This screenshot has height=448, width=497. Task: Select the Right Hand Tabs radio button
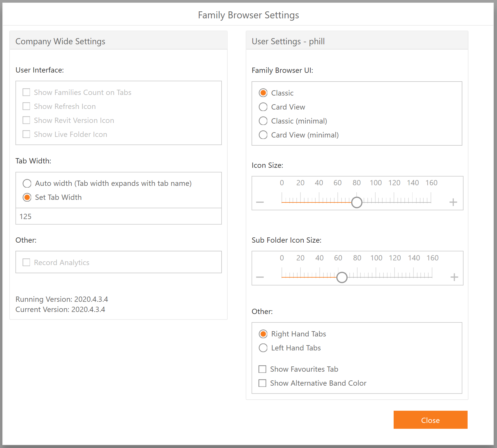pyautogui.click(x=263, y=334)
